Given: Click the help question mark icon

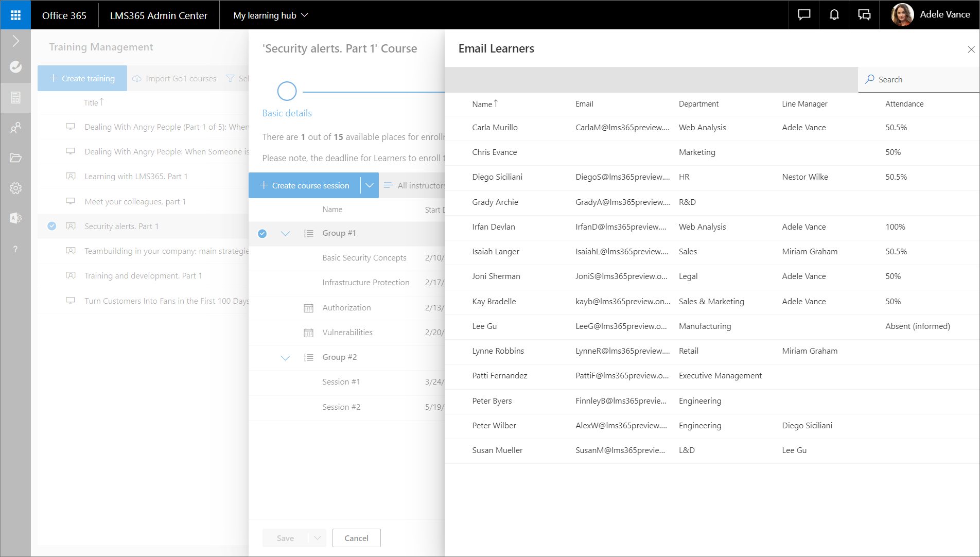Looking at the screenshot, I should click(15, 249).
